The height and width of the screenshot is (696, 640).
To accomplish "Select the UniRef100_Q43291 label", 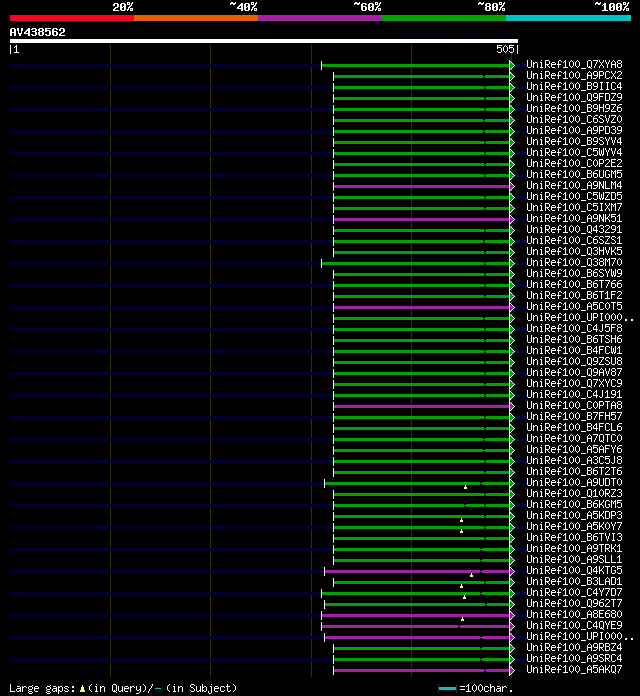I will [574, 229].
